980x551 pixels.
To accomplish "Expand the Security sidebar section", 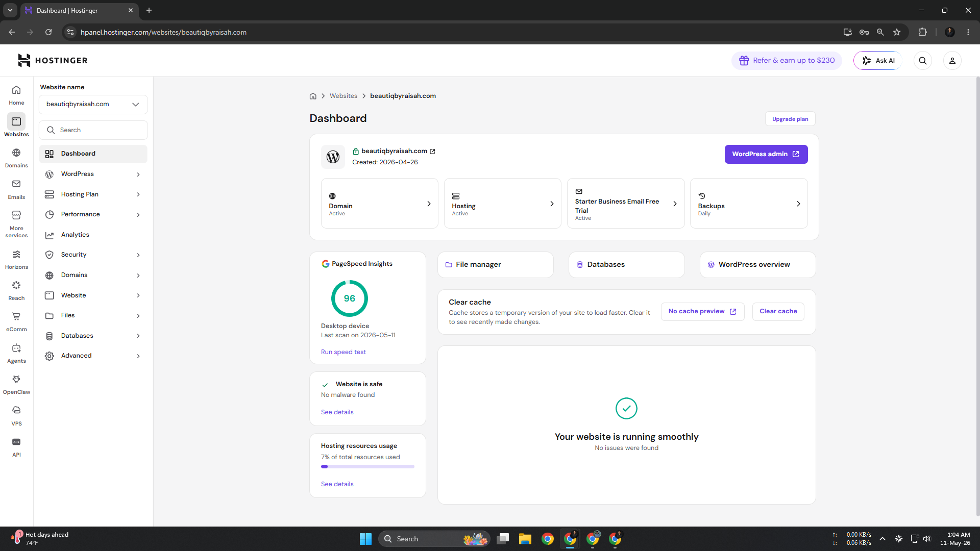I will [x=93, y=255].
